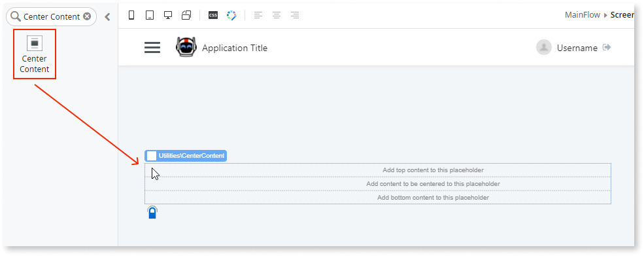
Task: Click the bottom content placeholder
Action: pyautogui.click(x=378, y=198)
